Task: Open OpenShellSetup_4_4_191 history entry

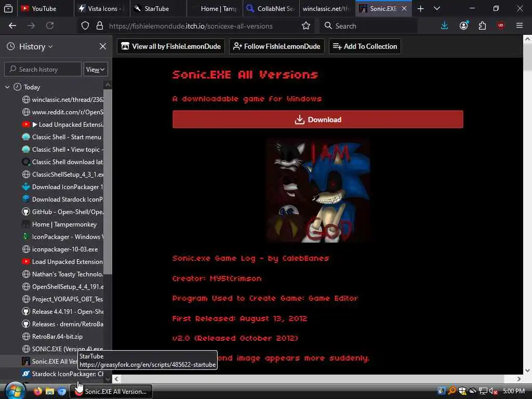Action: pos(62,287)
